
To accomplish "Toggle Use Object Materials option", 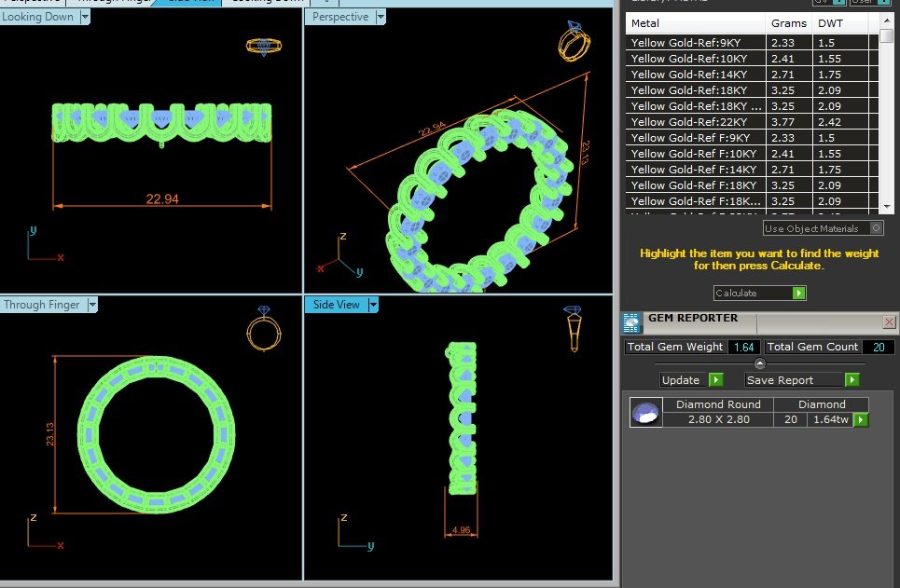I will (x=876, y=228).
